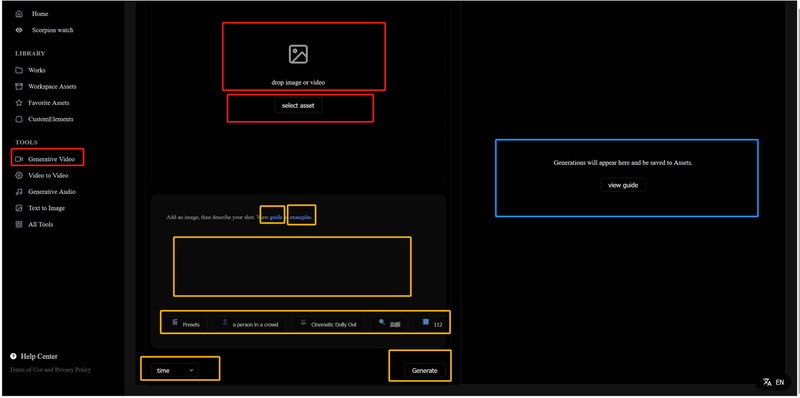This screenshot has width=800, height=398.
Task: Open the Presets option
Action: [x=185, y=324]
